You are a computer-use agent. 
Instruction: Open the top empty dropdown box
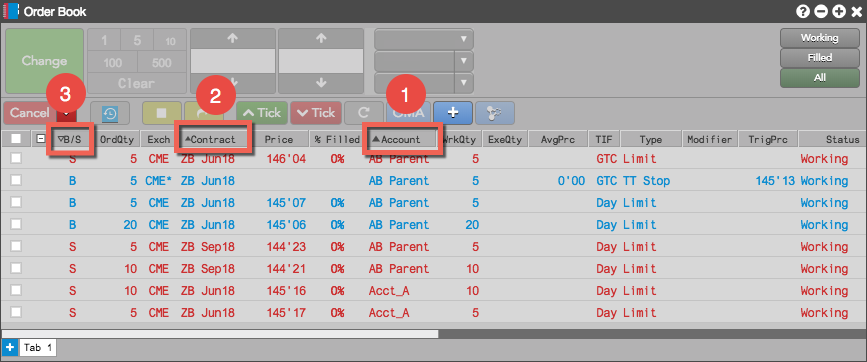click(x=424, y=39)
